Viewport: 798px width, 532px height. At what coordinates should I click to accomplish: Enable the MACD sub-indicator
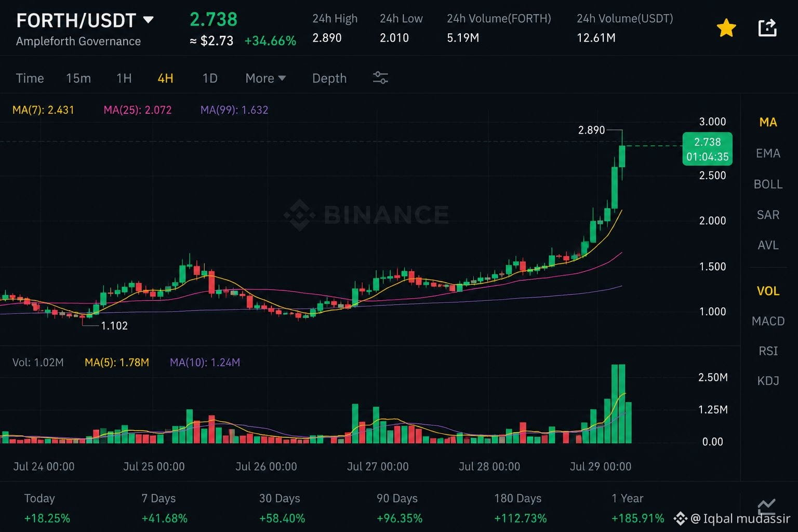click(x=768, y=321)
